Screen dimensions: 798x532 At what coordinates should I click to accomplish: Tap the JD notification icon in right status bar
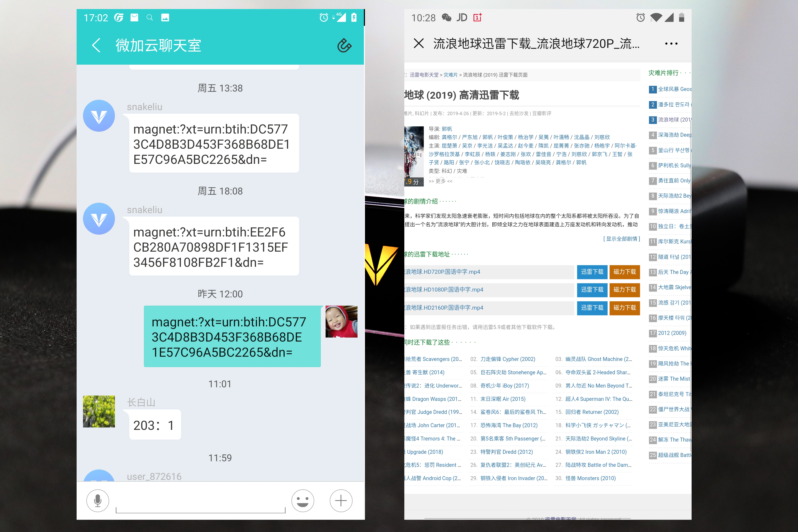click(x=462, y=17)
